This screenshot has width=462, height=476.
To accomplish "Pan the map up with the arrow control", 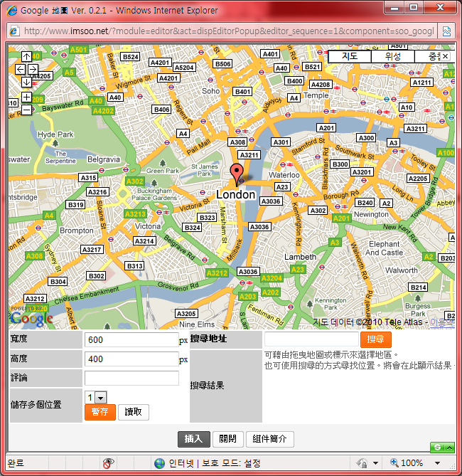I will (26, 56).
